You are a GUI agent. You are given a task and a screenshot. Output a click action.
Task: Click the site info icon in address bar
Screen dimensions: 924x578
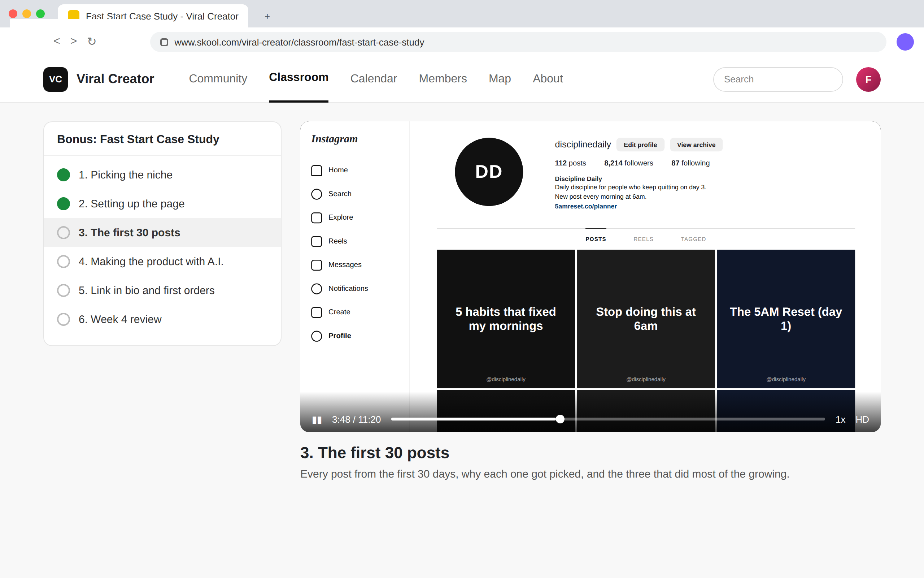pyautogui.click(x=164, y=42)
